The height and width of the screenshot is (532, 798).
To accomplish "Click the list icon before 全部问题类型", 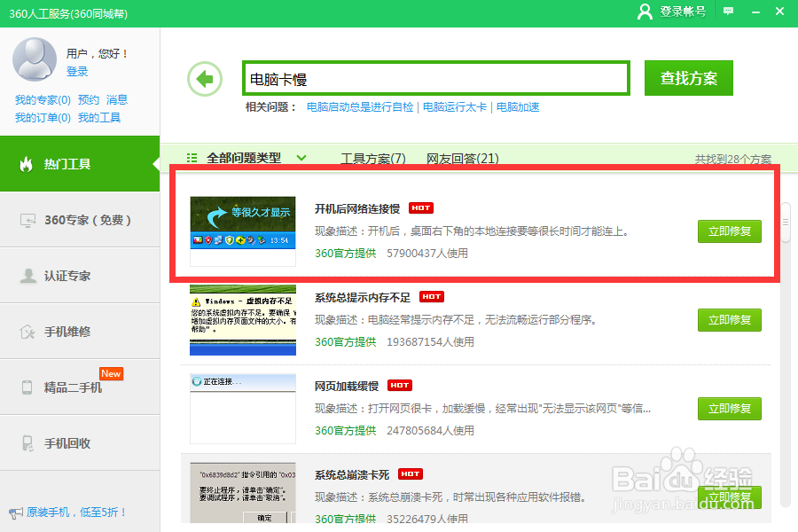I will pos(192,158).
